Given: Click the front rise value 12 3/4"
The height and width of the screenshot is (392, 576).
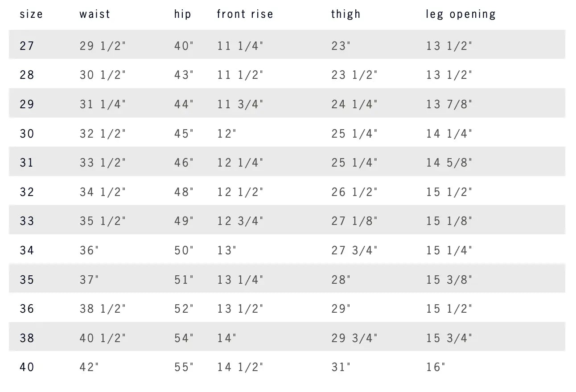Looking at the screenshot, I should pos(240,221).
